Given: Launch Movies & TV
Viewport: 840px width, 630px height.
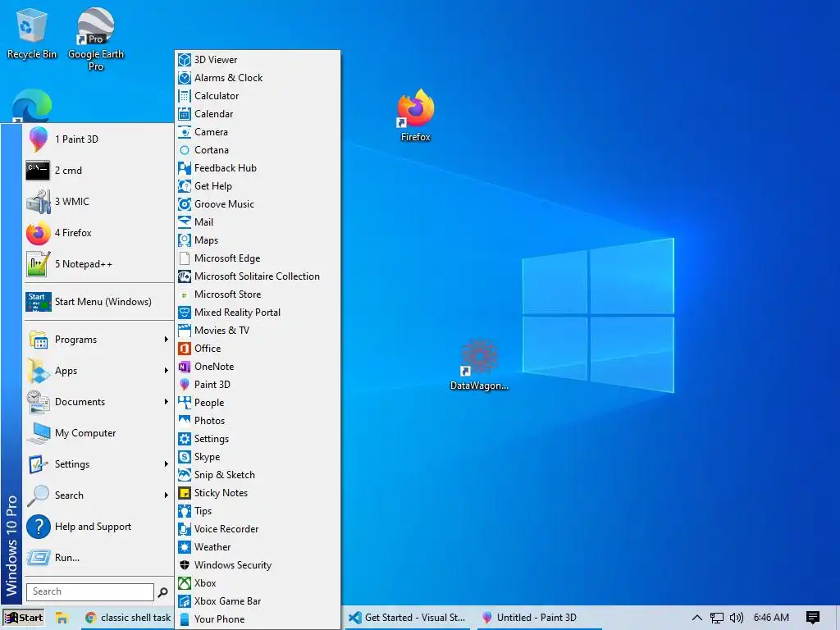Looking at the screenshot, I should coord(258,330).
